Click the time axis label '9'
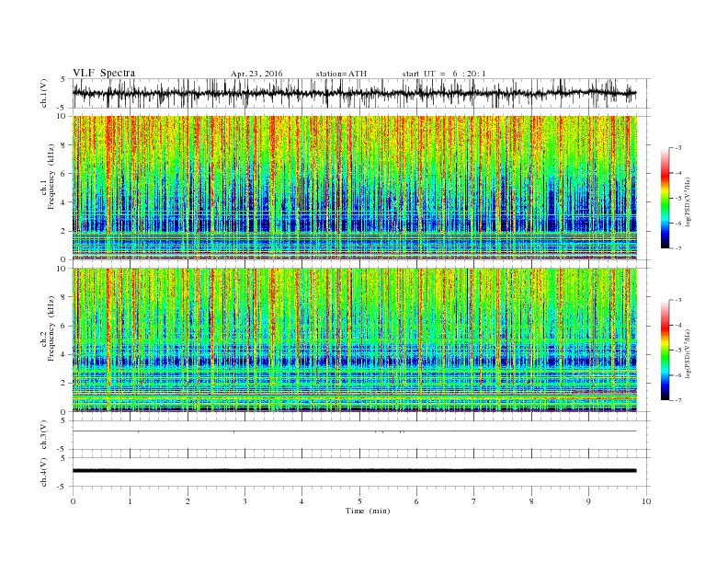Image resolution: width=728 pixels, height=563 pixels. click(x=588, y=501)
